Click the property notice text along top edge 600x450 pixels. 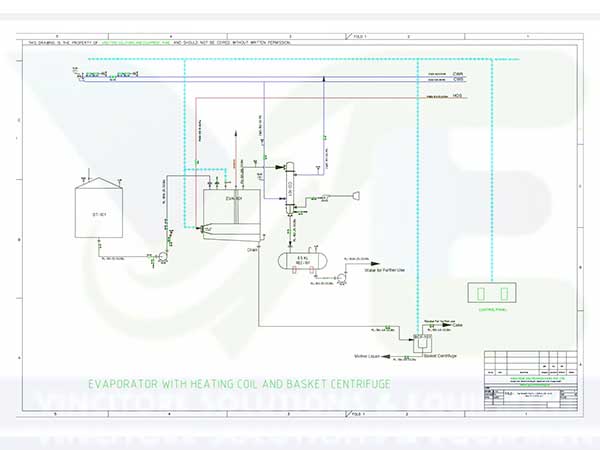(159, 43)
